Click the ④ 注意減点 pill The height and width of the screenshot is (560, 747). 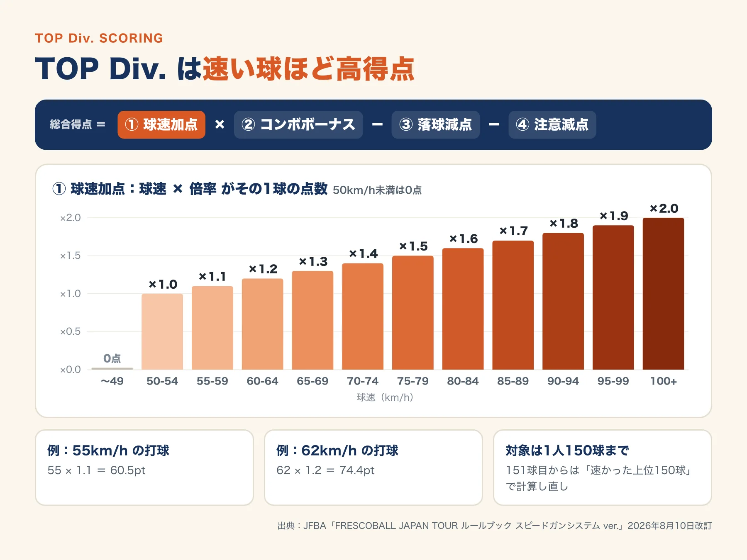(x=552, y=124)
